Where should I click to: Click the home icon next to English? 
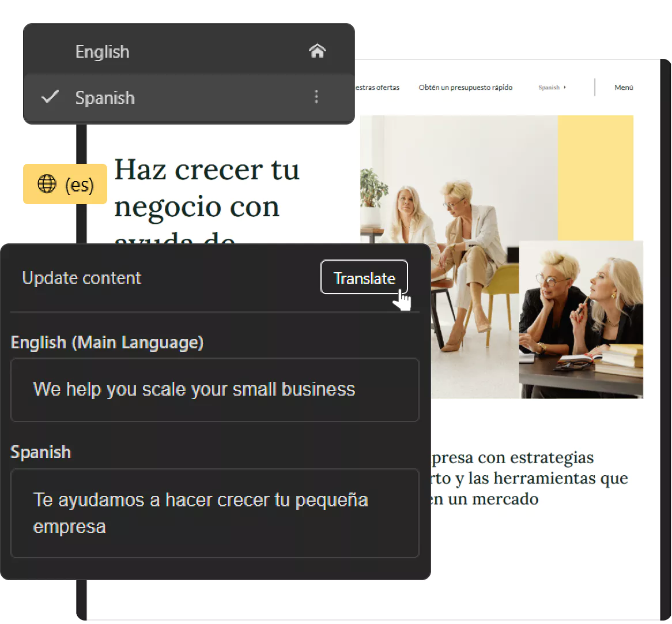click(318, 51)
